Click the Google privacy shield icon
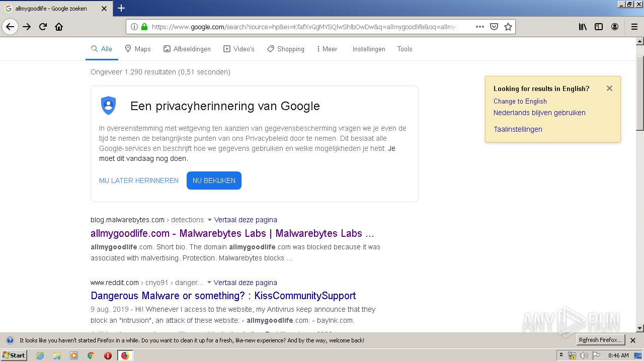 tap(109, 106)
